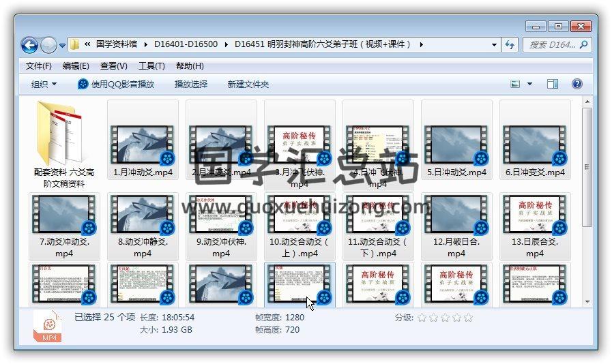This screenshot has height=364, width=612.
Task: Open the 组织 dropdown
Action: click(x=44, y=84)
